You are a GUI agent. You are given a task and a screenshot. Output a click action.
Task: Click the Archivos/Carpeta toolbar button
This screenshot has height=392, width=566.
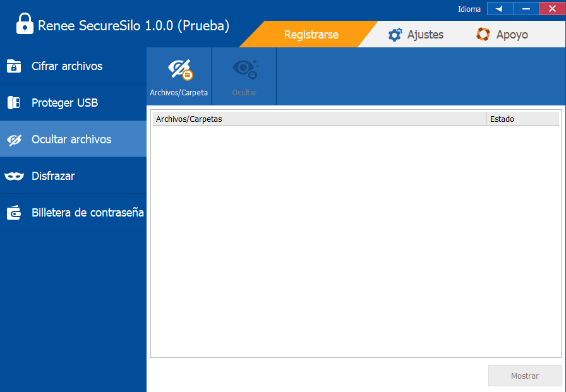tap(179, 76)
